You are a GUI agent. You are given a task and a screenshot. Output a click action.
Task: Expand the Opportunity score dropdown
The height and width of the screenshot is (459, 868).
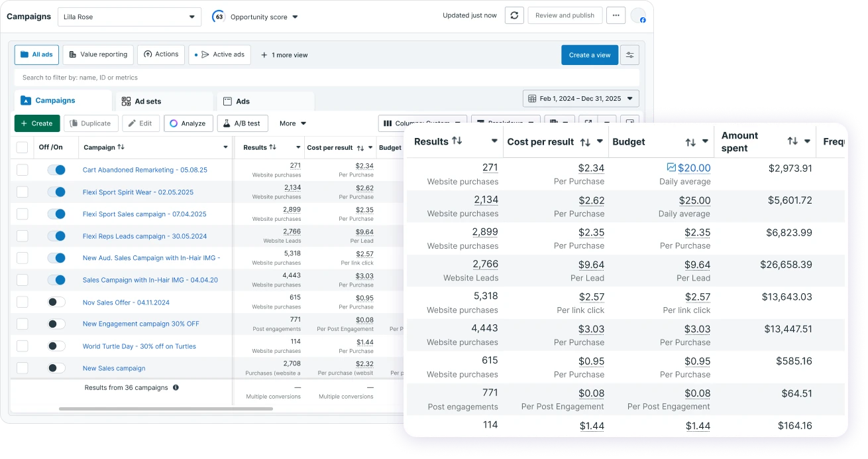pos(295,17)
